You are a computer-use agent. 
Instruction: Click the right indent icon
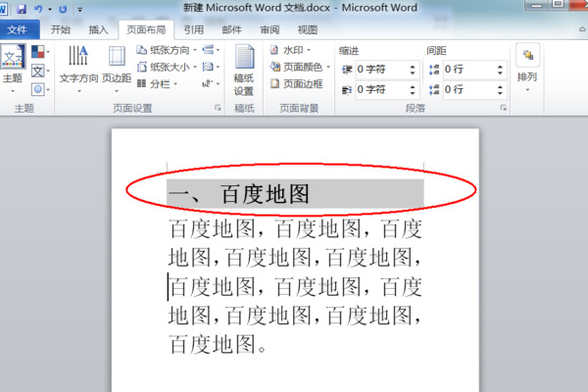pos(347,89)
